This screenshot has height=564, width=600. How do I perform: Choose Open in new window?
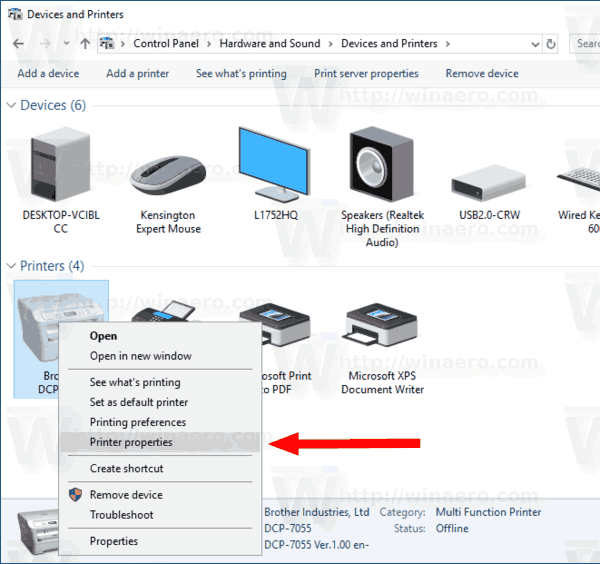click(x=160, y=356)
